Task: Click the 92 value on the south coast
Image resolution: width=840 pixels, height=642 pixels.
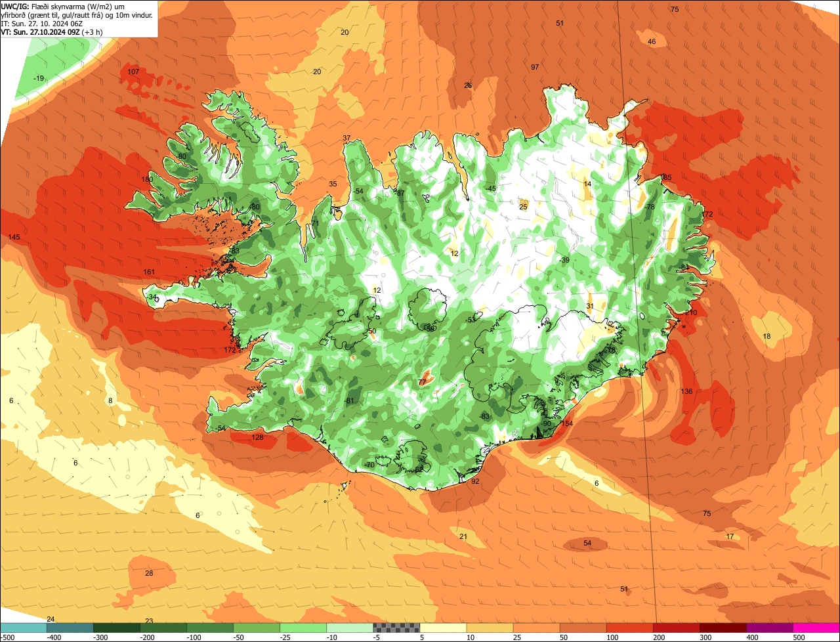Action: [475, 482]
